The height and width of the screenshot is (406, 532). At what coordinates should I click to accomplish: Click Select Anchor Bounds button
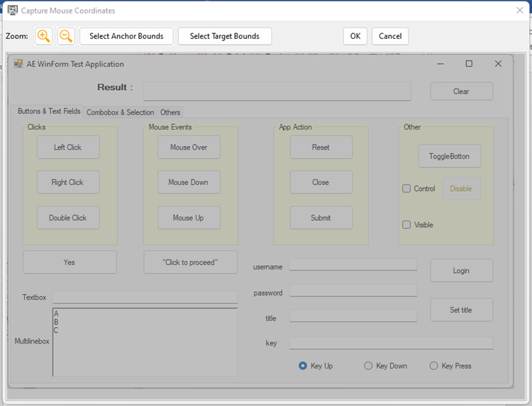point(126,36)
